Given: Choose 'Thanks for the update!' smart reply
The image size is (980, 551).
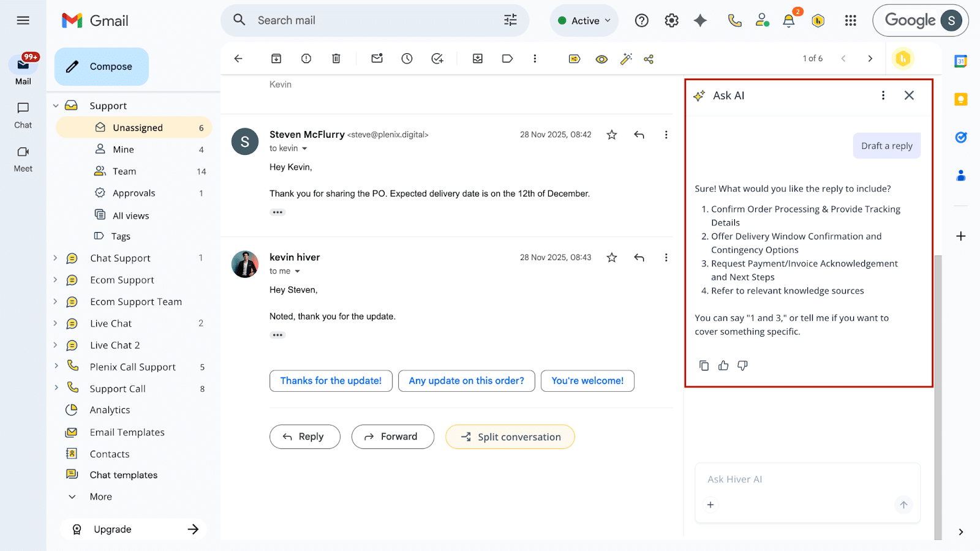Looking at the screenshot, I should click(331, 381).
